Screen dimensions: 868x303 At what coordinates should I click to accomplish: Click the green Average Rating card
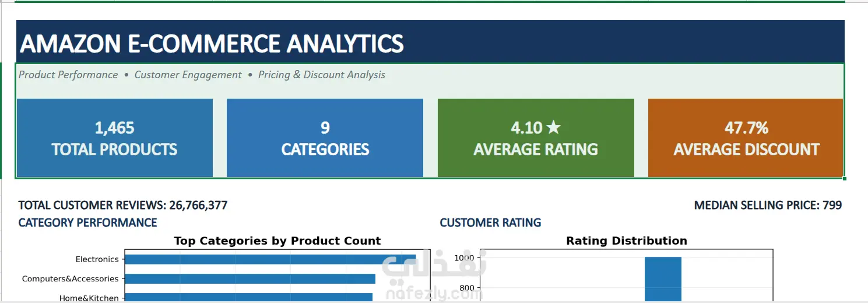536,138
